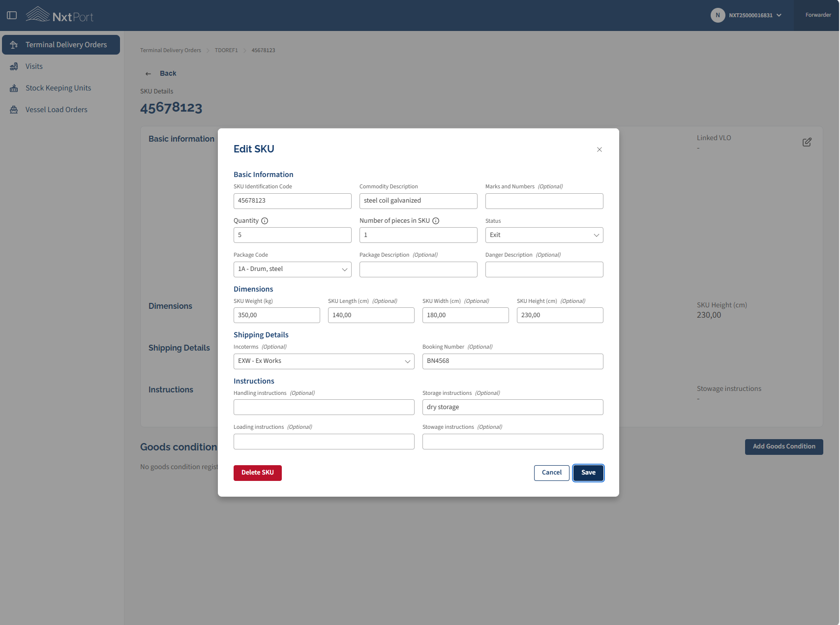The width and height of the screenshot is (840, 625).
Task: Click the Stock Keeping Units icon
Action: (x=14, y=88)
